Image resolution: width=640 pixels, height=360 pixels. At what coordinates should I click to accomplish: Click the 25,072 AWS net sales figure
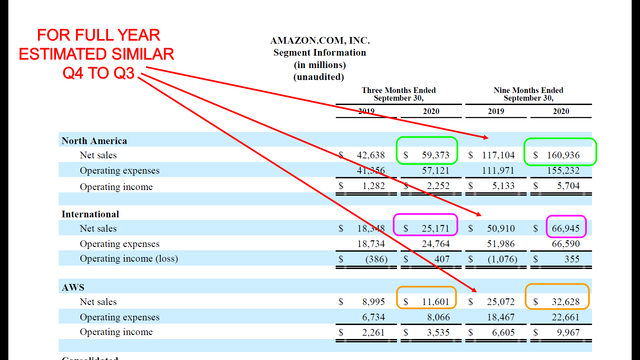pos(500,302)
